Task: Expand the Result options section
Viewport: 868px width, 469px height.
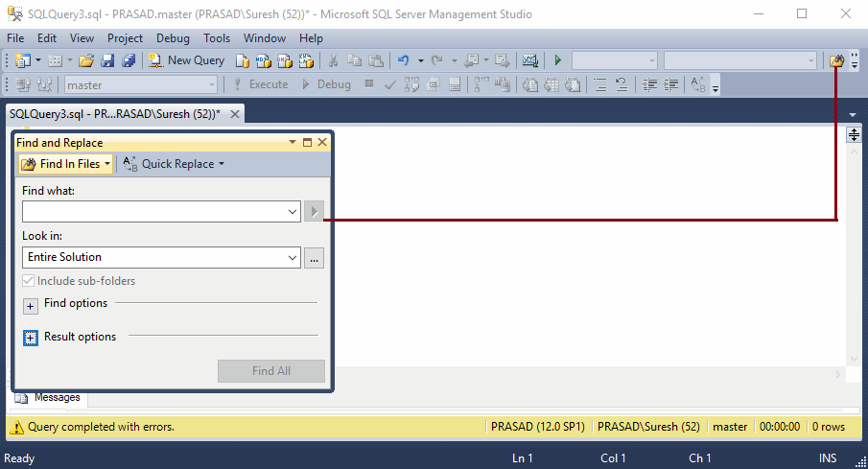Action: (x=31, y=338)
